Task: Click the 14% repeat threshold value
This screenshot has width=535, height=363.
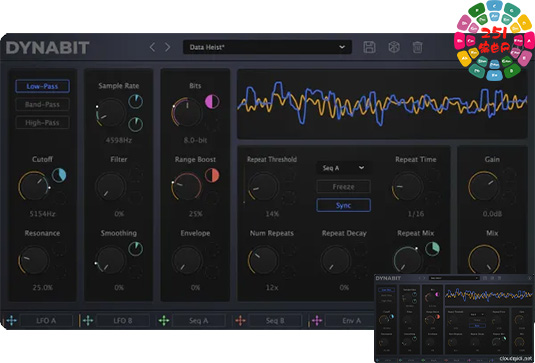Action: pyautogui.click(x=272, y=214)
